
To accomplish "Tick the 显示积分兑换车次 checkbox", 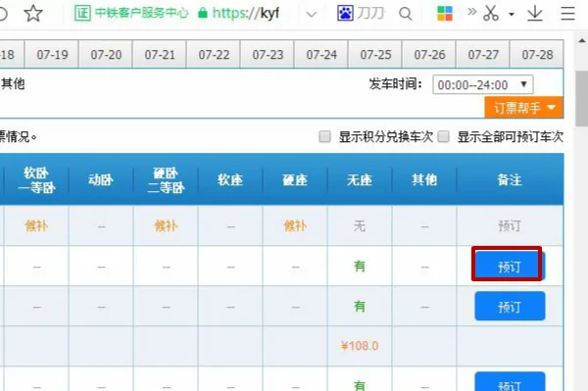I will [324, 137].
